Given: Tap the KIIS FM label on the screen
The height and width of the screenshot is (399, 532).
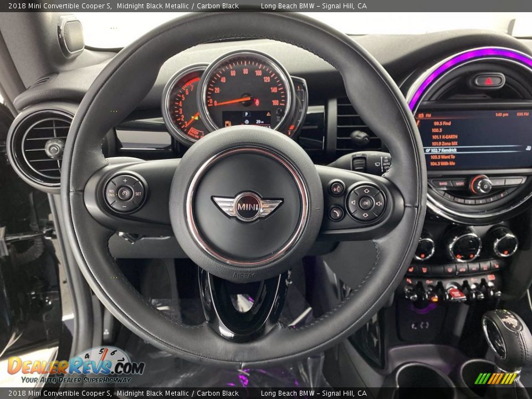Looking at the screenshot, I should coord(523,114).
